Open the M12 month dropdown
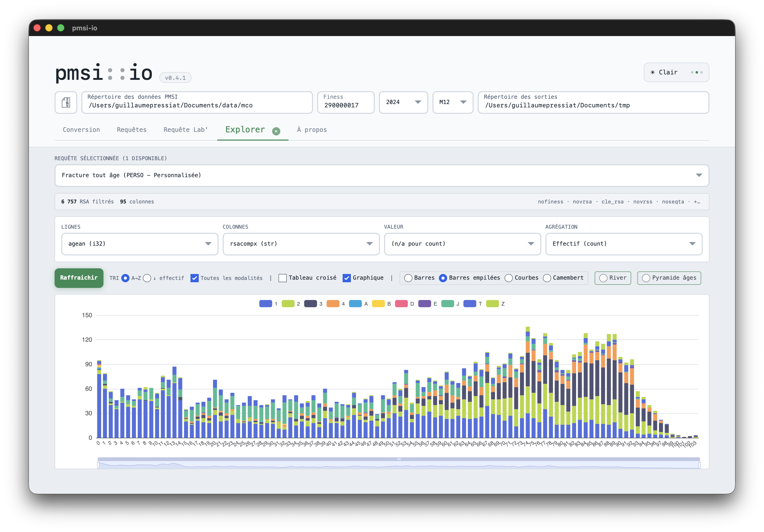This screenshot has height=532, width=764. (x=453, y=102)
